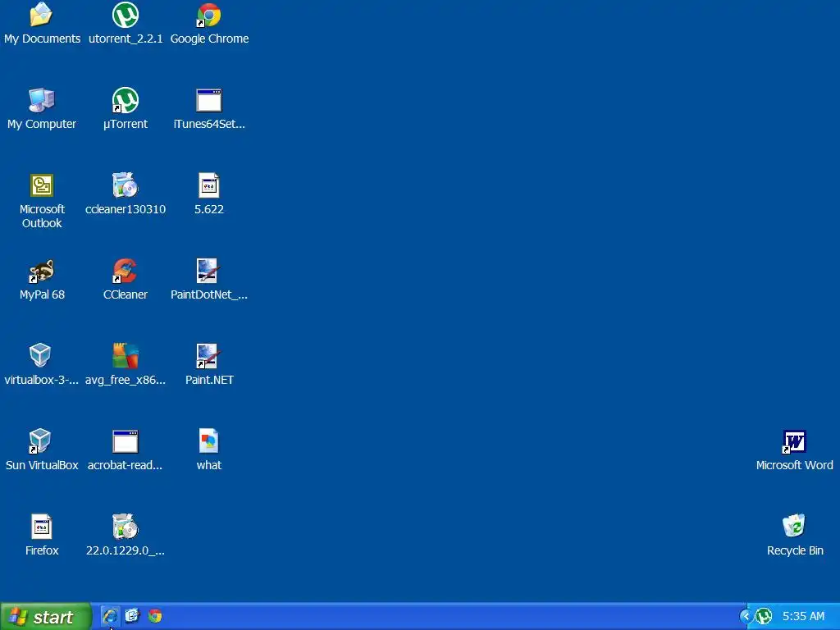
Task: Open the My Documents folder icon
Action: click(41, 15)
